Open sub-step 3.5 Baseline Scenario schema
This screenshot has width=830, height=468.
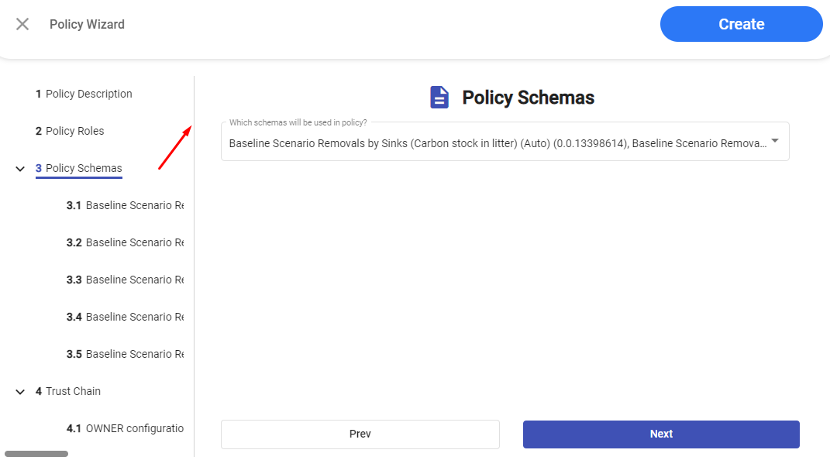coord(125,354)
